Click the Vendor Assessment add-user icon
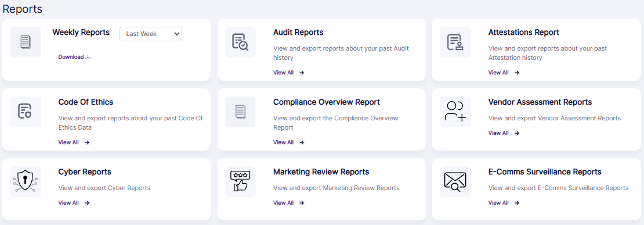 pos(455,112)
